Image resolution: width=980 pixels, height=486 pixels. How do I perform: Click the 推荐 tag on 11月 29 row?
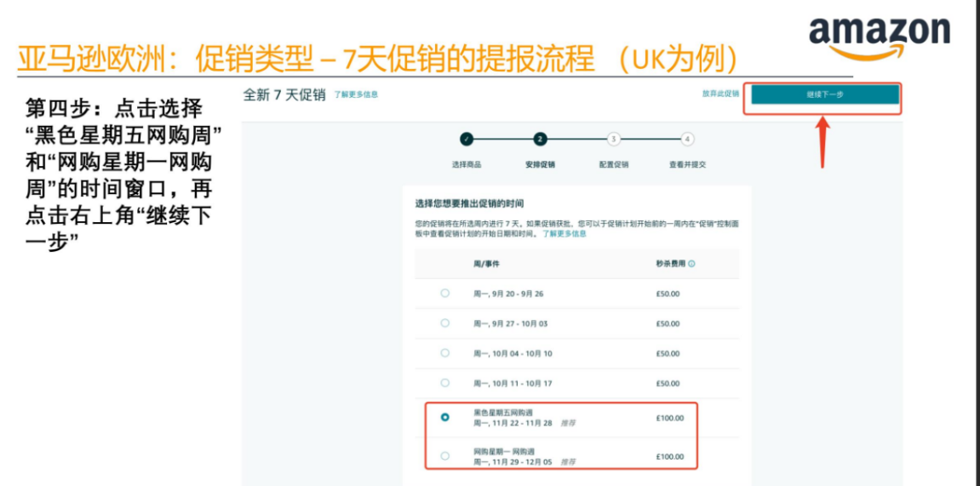coord(568,462)
